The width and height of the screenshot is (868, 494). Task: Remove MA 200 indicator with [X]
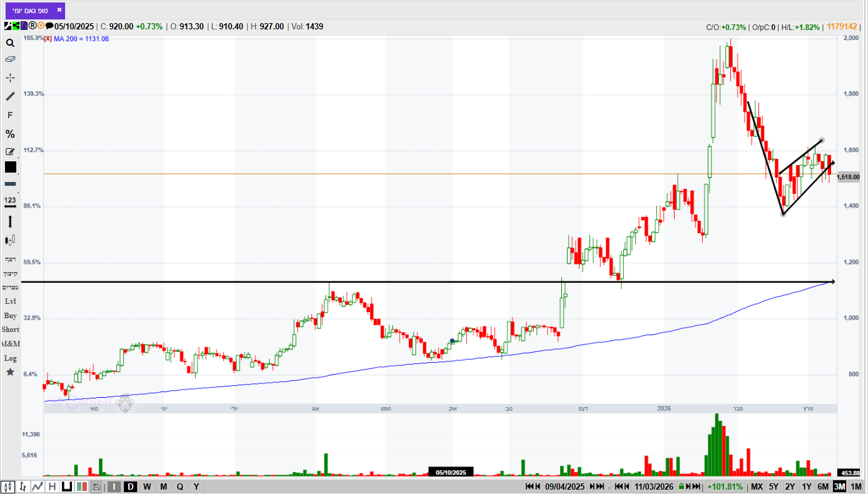pos(48,39)
